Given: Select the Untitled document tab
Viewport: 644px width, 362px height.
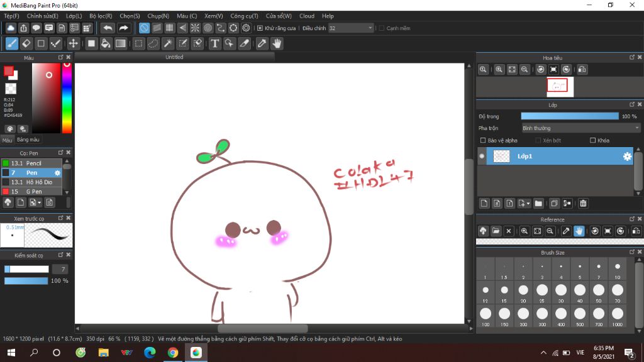Looking at the screenshot, I should pos(175,57).
